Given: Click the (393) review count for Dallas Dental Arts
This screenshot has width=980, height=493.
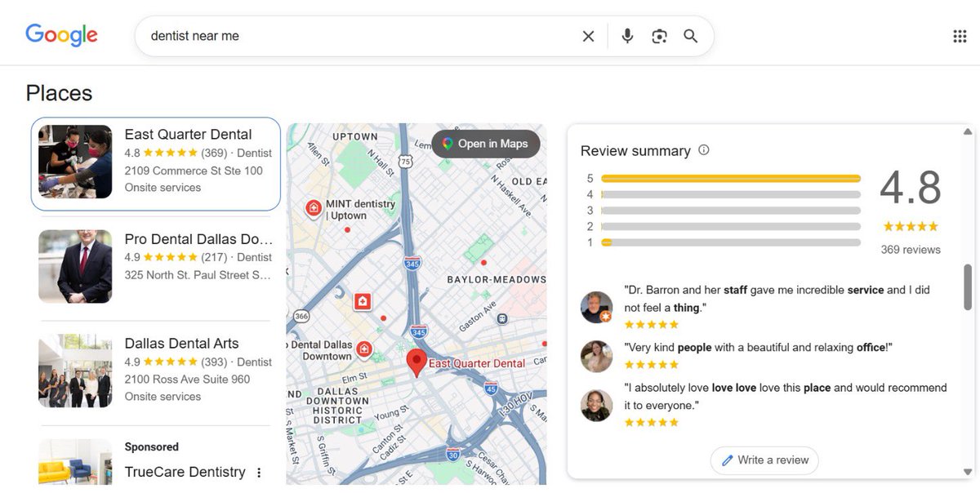Looking at the screenshot, I should (214, 362).
